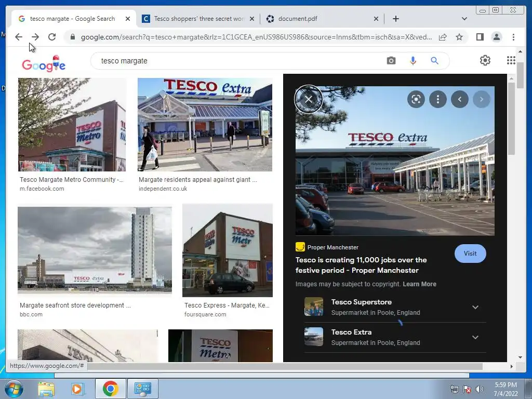Select Tesco Margate Metro Community thumbnail
532x399 pixels.
point(72,125)
